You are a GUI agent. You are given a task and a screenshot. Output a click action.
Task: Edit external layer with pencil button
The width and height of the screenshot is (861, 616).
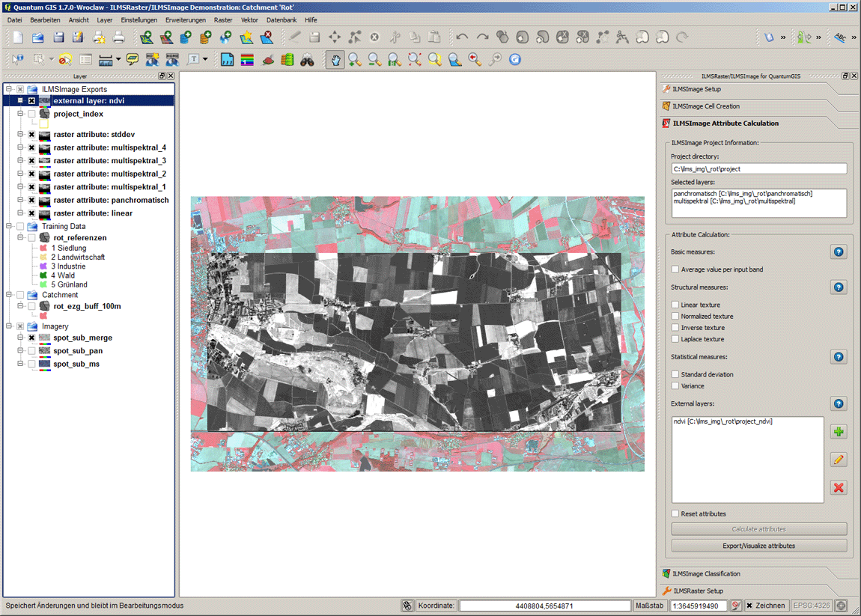pos(839,460)
